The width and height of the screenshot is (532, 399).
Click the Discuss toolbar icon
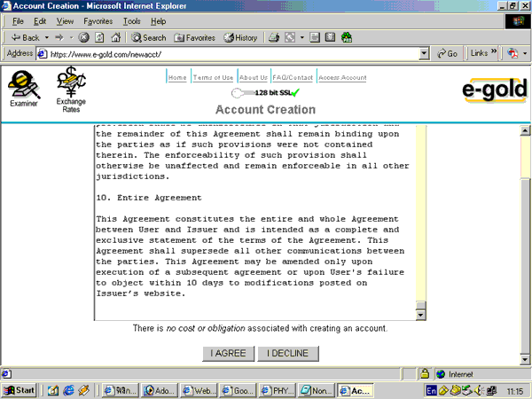[x=330, y=37]
